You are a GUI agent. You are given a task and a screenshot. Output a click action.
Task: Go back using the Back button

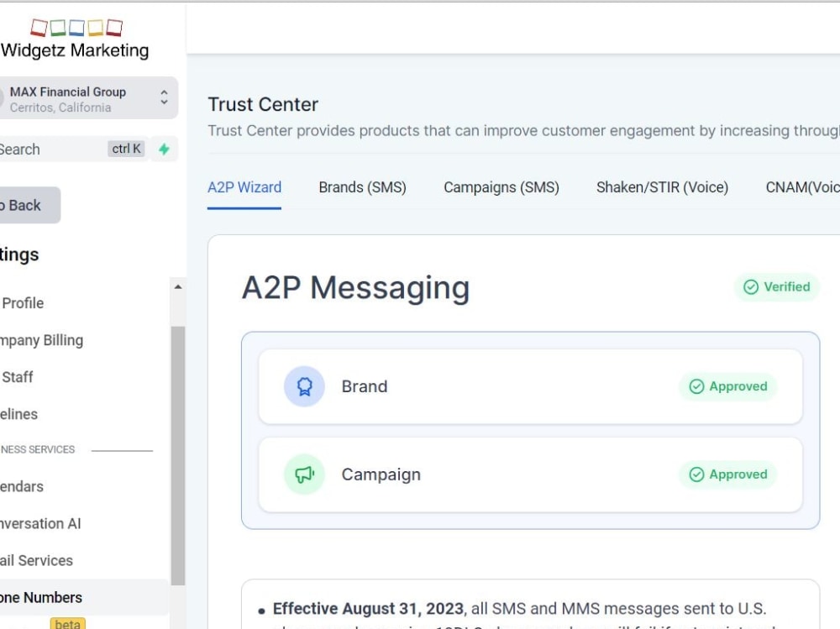(29, 205)
